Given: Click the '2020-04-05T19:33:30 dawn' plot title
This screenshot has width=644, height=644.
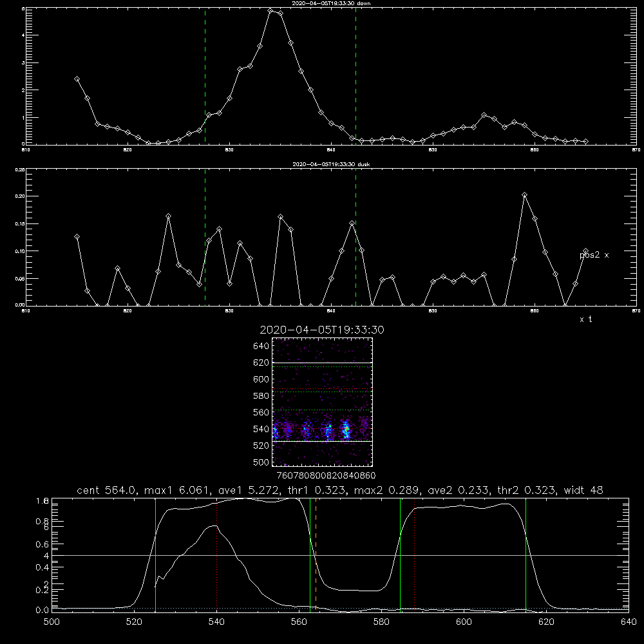Looking at the screenshot, I should coord(331,3).
